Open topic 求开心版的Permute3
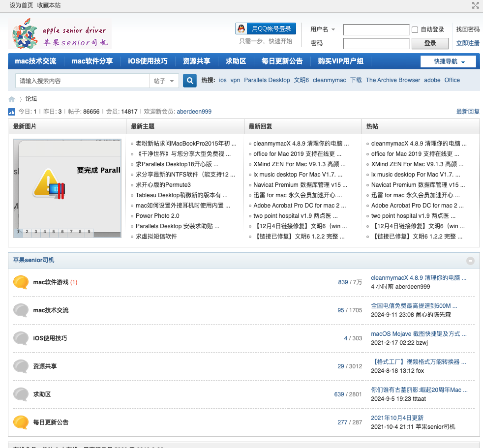Screen dimensions: 483x448 tap(163, 185)
